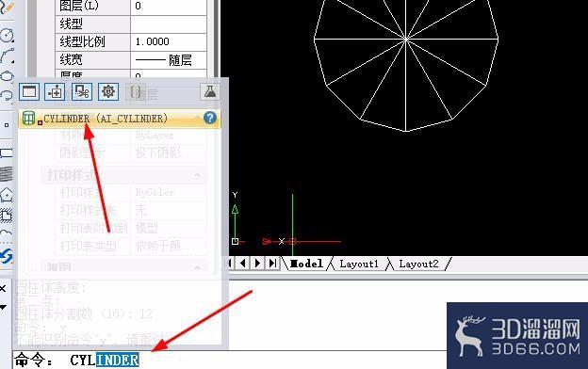Click the spline pencil tool icon
Screen dimensions: 588x369
(7, 8)
